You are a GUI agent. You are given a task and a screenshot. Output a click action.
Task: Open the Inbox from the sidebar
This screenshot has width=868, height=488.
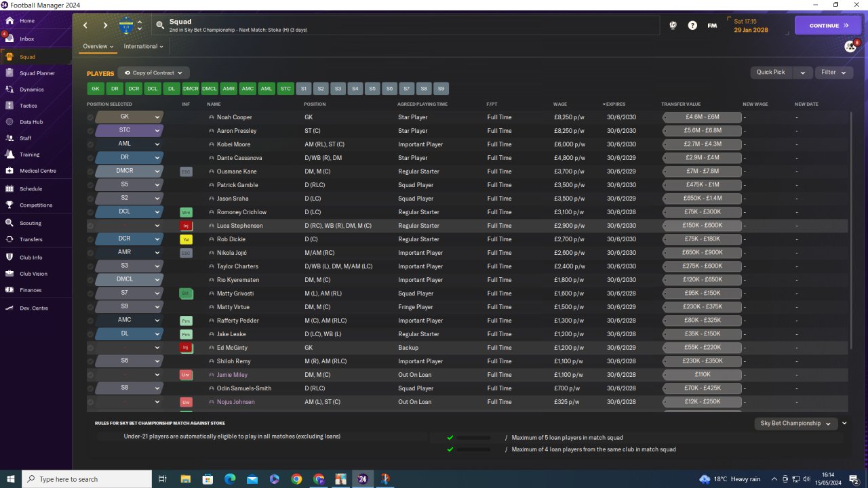pos(27,39)
